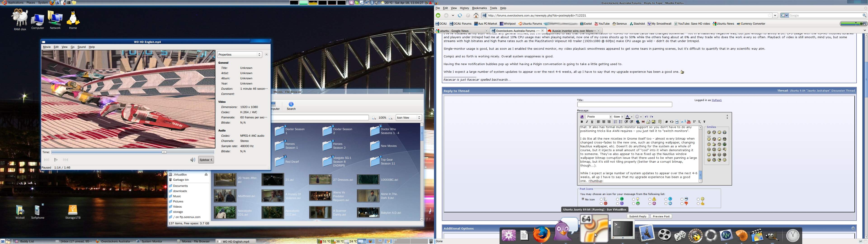Adjust volume speaker icon in movie player
The height and width of the screenshot is (244, 868).
coord(193,160)
